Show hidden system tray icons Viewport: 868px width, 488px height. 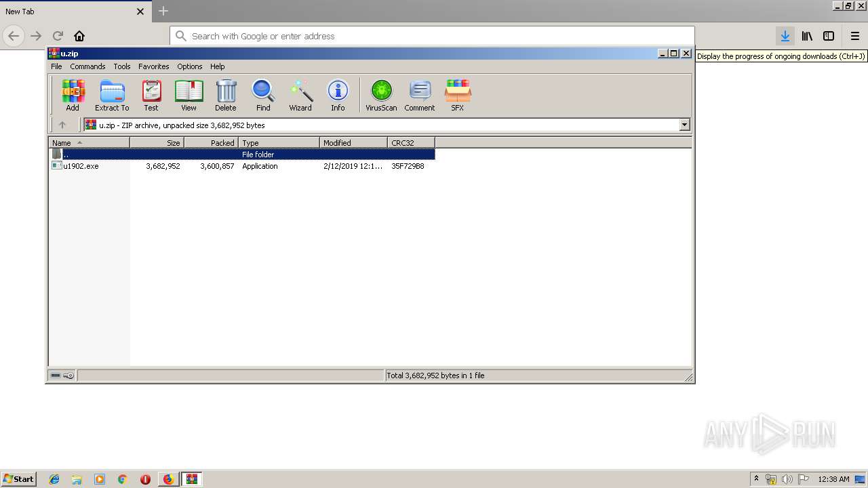tap(756, 479)
